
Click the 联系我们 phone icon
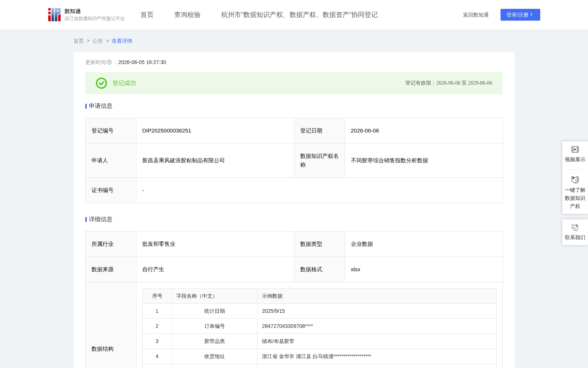click(575, 227)
